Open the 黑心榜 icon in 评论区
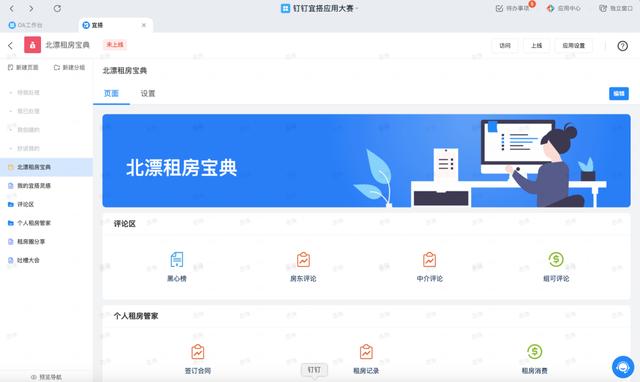Viewport: 640px width, 382px height. click(177, 259)
